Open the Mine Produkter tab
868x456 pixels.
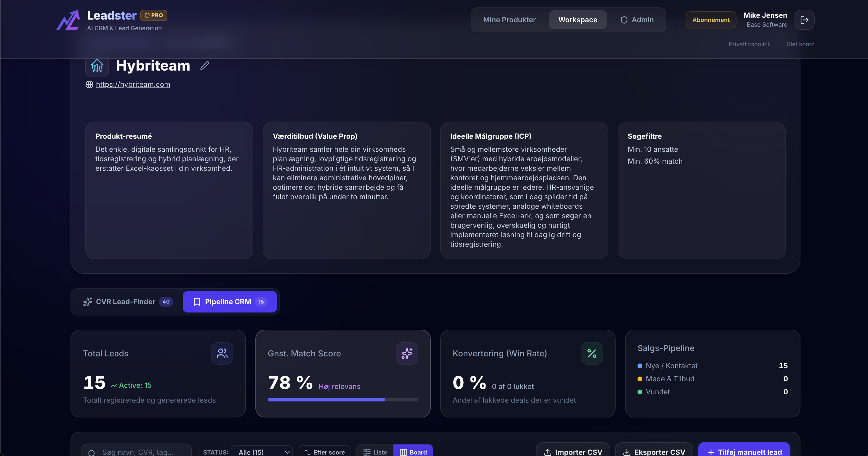coord(509,20)
